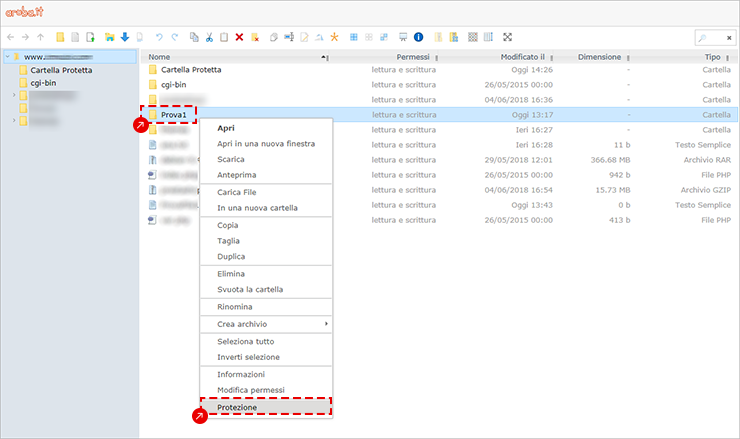Choose In una nuova cartella
Viewport: 740px width, 439px height.
point(266,208)
